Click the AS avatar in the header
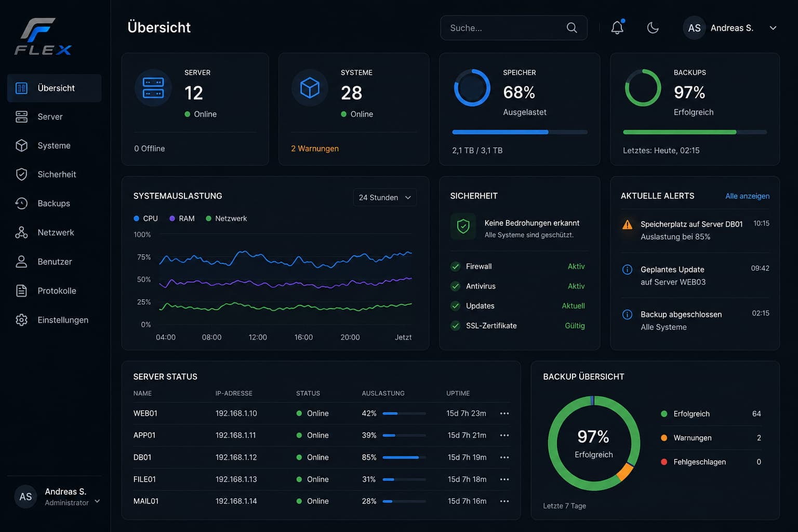This screenshot has height=532, width=798. (695, 28)
